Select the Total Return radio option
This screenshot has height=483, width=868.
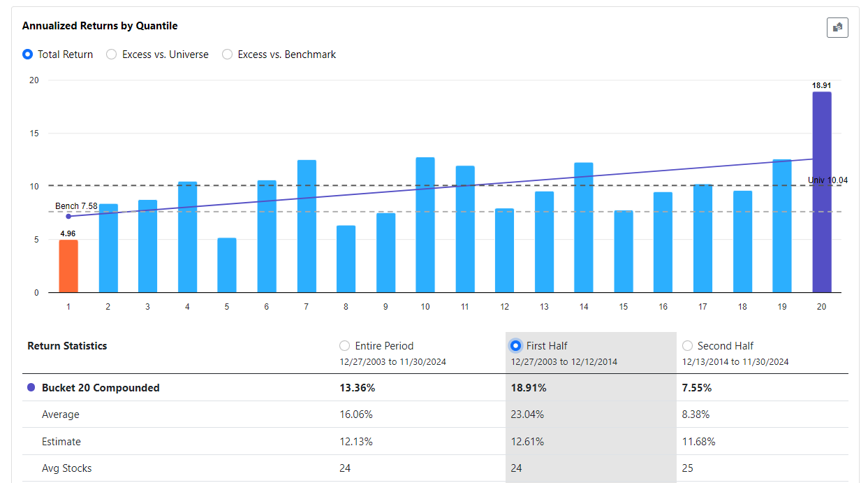[28, 55]
